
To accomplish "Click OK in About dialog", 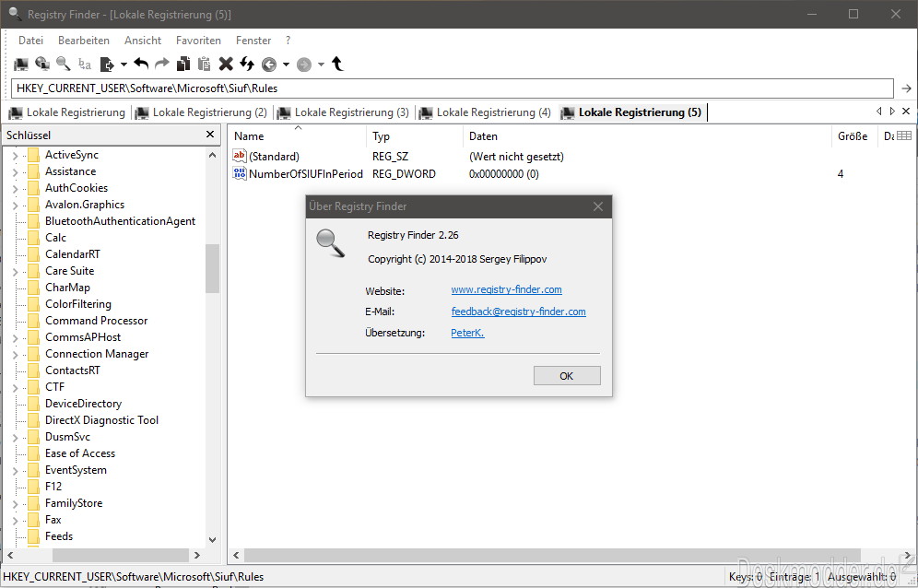I will 567,376.
